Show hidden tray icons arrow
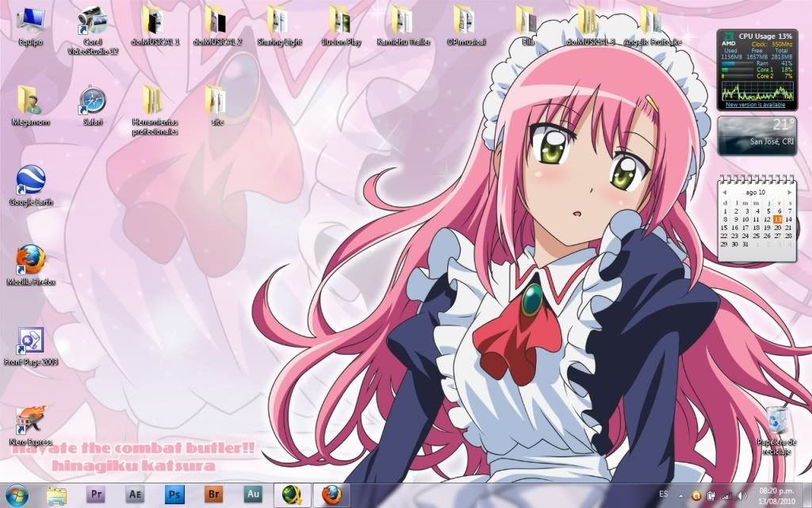The image size is (812, 508). pyautogui.click(x=680, y=495)
